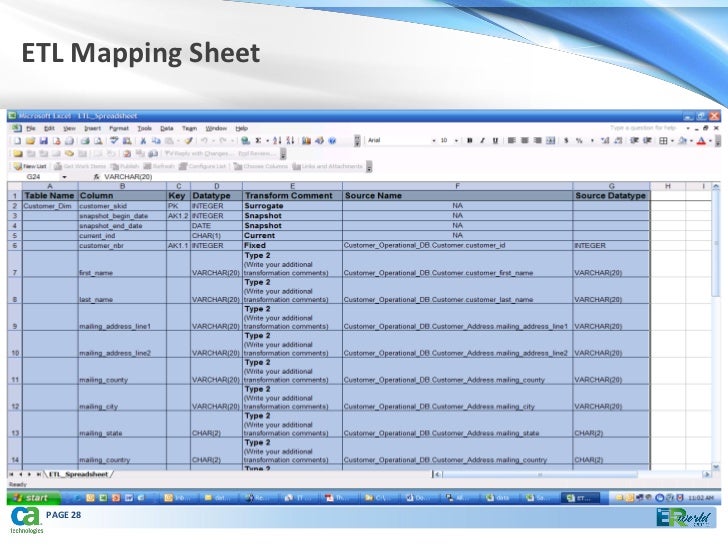Click the vertical scrollbar down arrow
Image resolution: width=728 pixels, height=546 pixels.
(715, 466)
